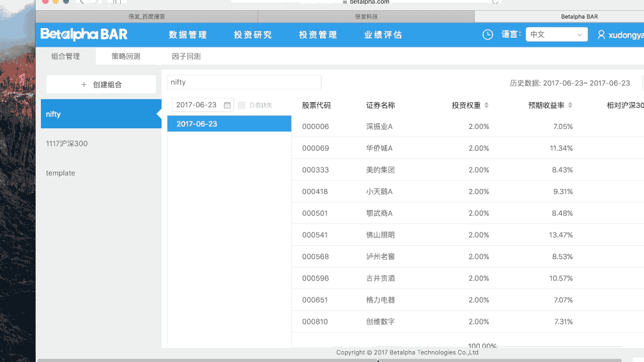Select the nifty portfolio

tap(101, 114)
